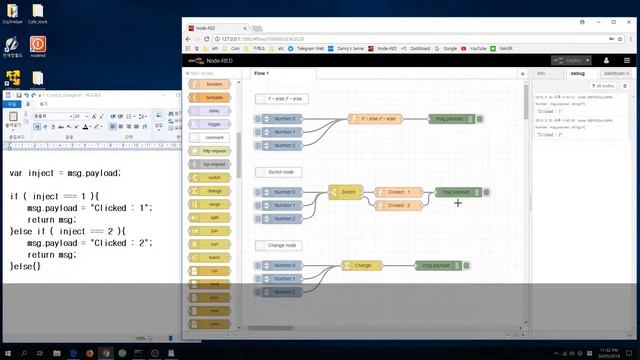
Task: Click the Paste icon in WordPad ribbon
Action: (x=13, y=116)
